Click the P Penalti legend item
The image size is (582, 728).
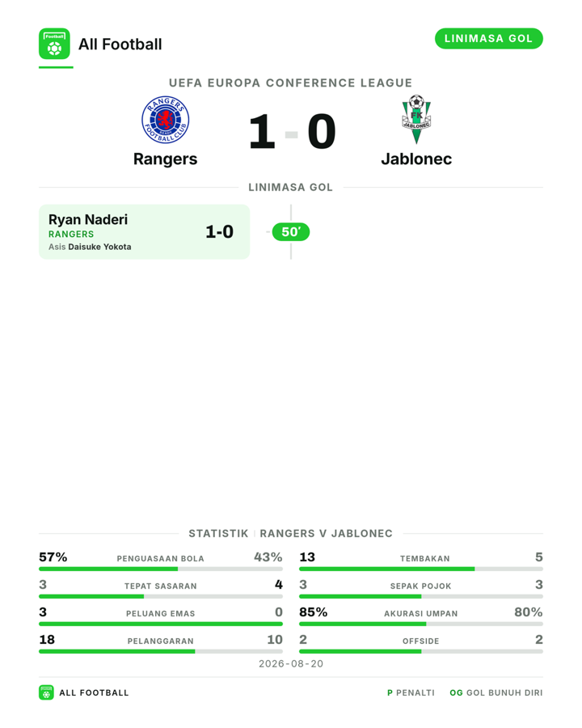(411, 692)
